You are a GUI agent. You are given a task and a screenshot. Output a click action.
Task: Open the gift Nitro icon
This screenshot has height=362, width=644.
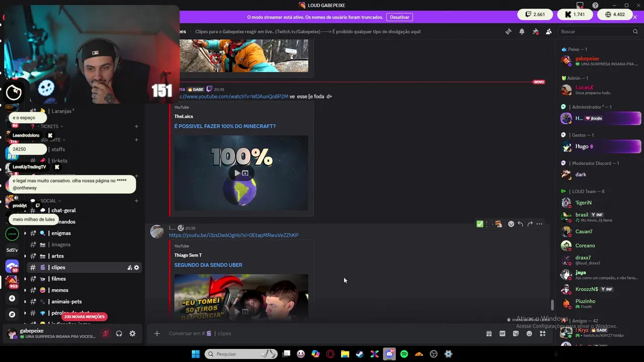[489, 333]
